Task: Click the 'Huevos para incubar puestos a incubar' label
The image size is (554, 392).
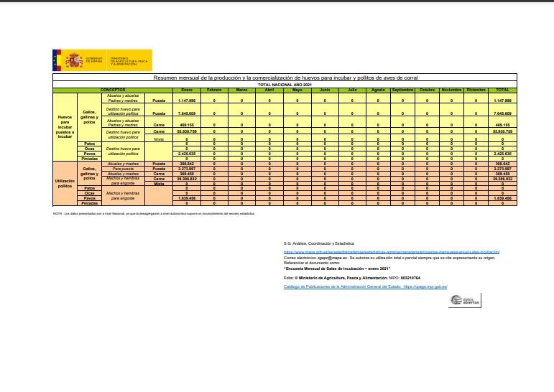Action: 65,126
